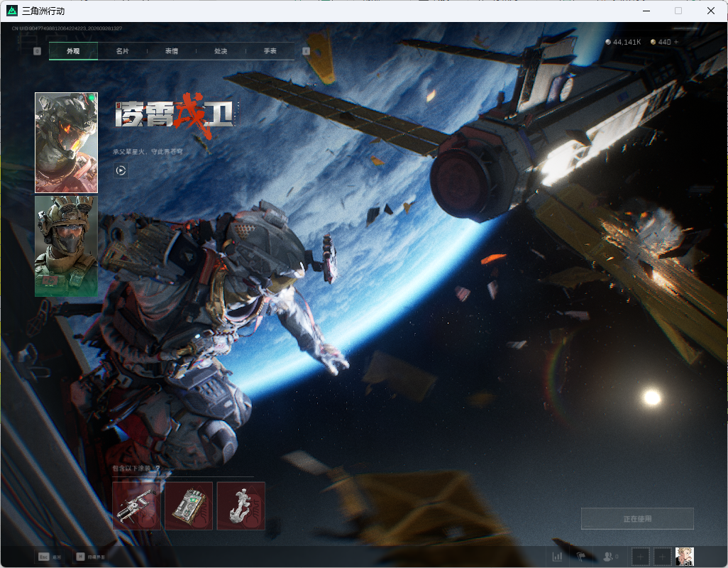Add more currency with the plus sign
The width and height of the screenshot is (728, 568).
pyautogui.click(x=676, y=42)
